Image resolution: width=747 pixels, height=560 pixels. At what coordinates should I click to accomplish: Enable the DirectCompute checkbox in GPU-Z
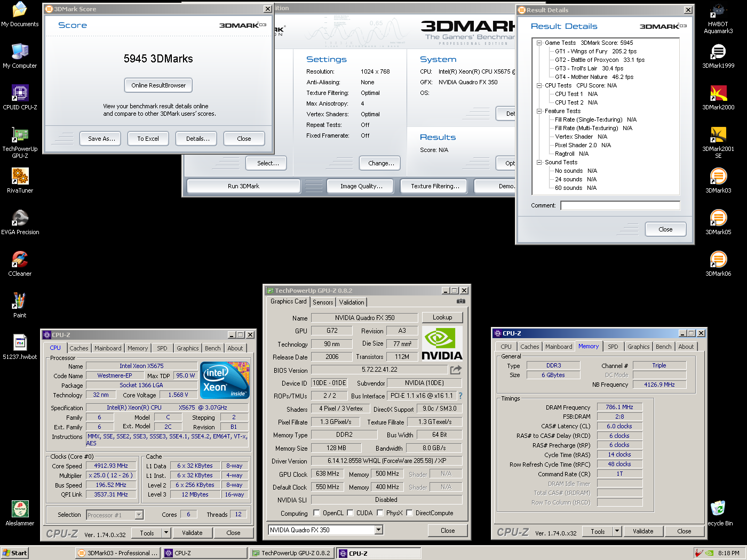click(410, 513)
